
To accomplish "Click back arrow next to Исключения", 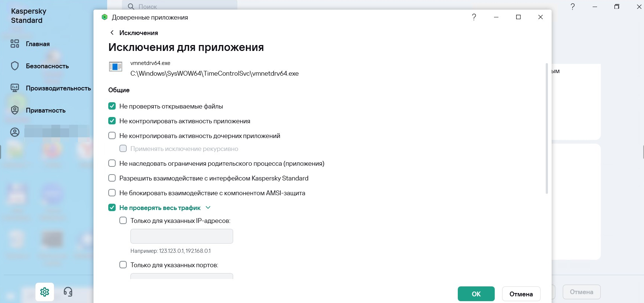I will click(x=112, y=32).
